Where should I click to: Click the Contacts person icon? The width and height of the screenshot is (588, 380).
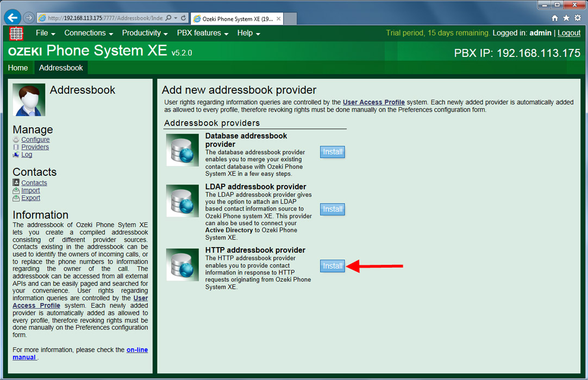tap(16, 182)
